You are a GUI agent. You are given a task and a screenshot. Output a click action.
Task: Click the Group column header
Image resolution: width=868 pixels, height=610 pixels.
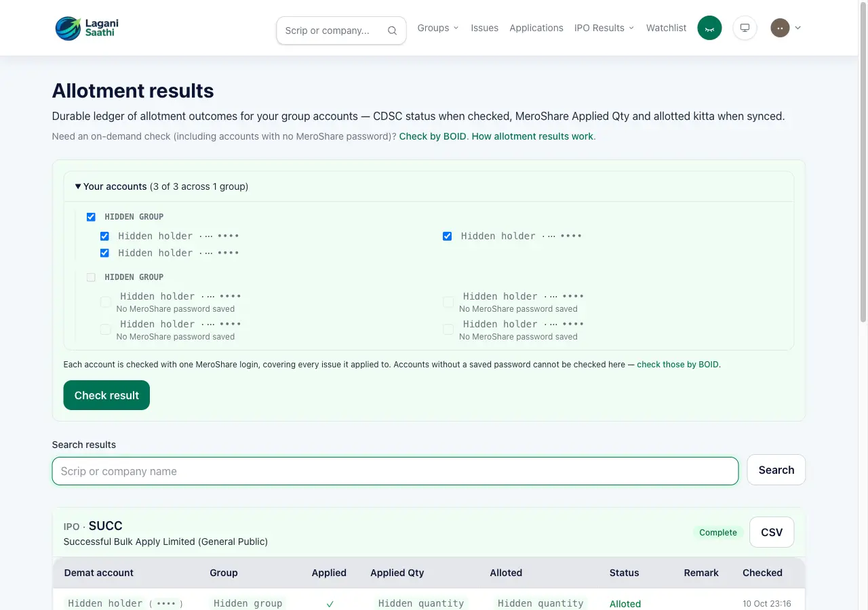coord(224,573)
